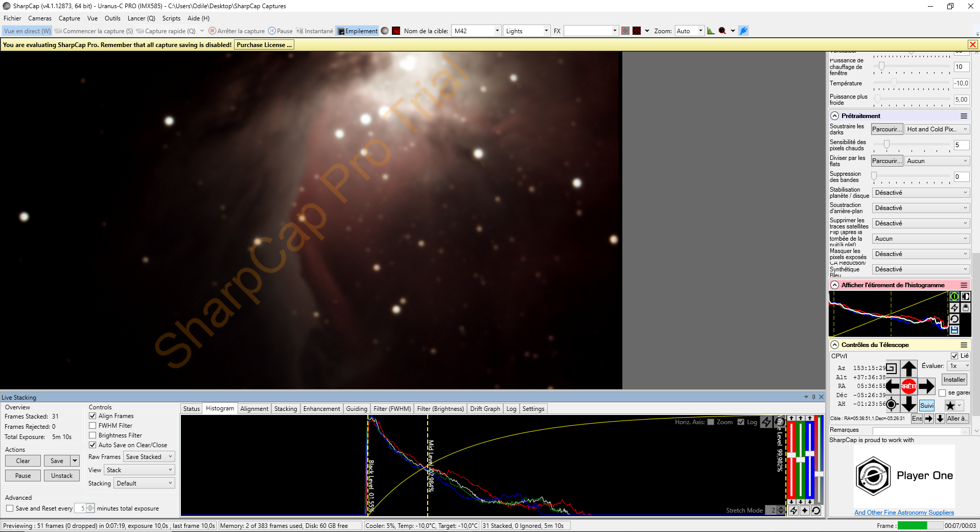Viewport: 980px width, 532px height.
Task: Adjust the Sensibilité des pixels chauds slider
Action: tap(912, 145)
